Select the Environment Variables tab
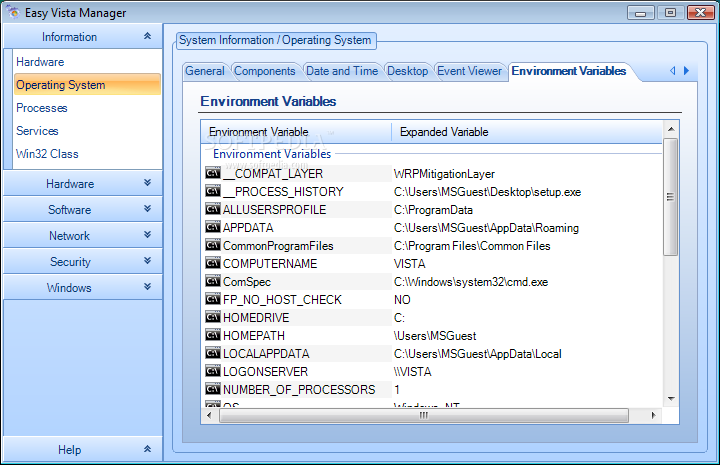This screenshot has width=720, height=465. (x=568, y=71)
